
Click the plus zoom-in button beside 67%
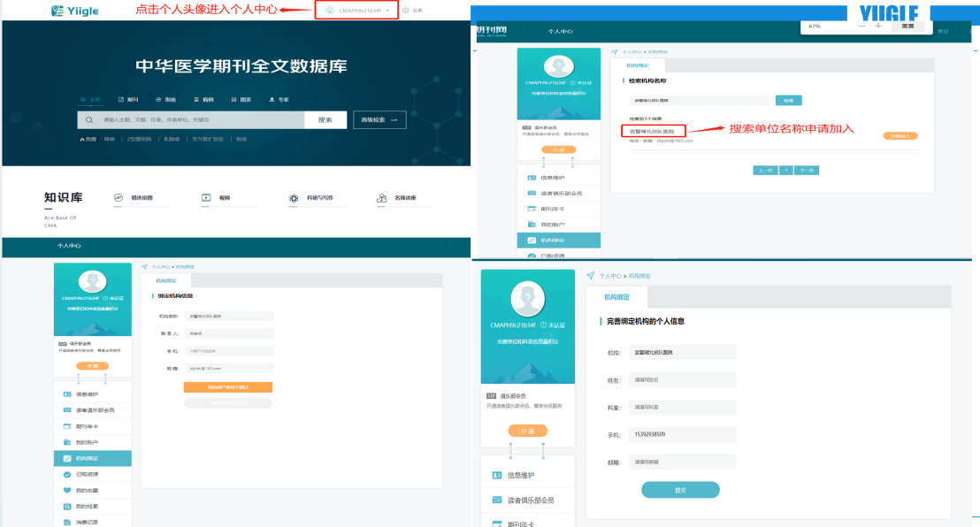coord(877,26)
